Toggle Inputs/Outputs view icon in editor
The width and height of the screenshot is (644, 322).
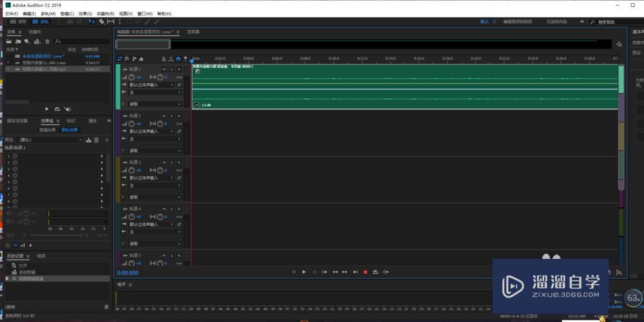coord(120,59)
